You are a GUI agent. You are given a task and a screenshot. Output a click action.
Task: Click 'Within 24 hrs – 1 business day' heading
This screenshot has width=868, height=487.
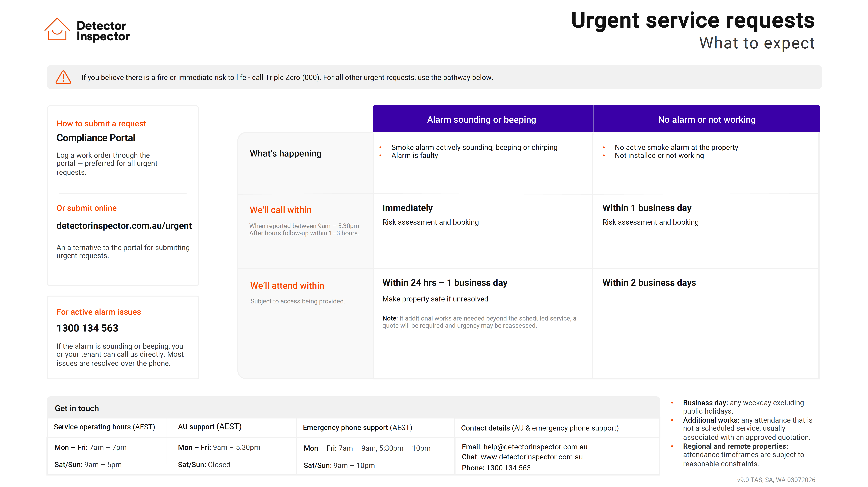[x=445, y=282]
